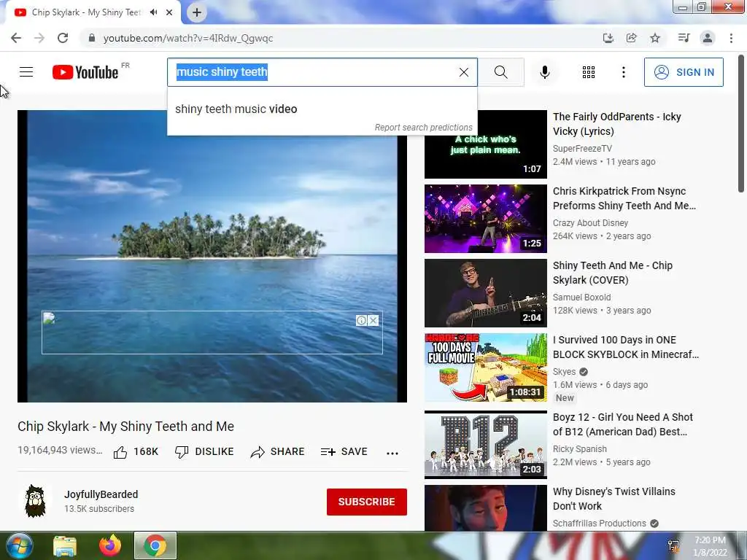Open Chrome three-dot menu
The height and width of the screenshot is (560, 747).
pyautogui.click(x=731, y=38)
